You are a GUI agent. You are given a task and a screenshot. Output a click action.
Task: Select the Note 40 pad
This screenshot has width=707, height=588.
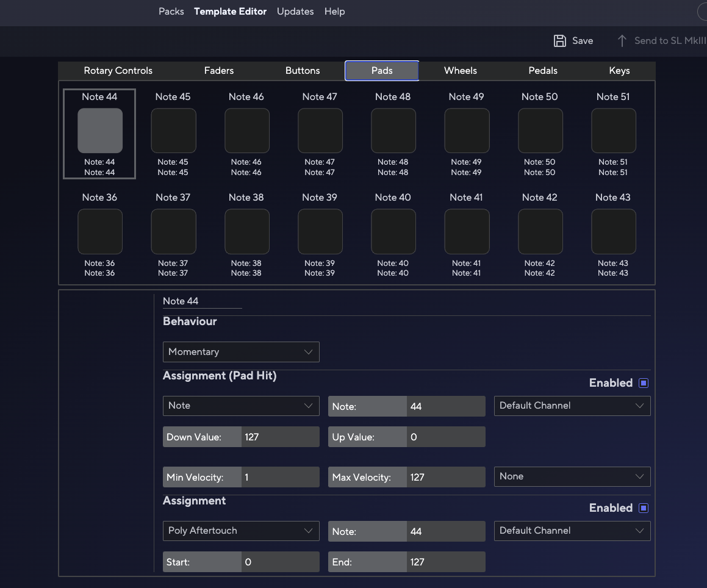[x=393, y=231]
